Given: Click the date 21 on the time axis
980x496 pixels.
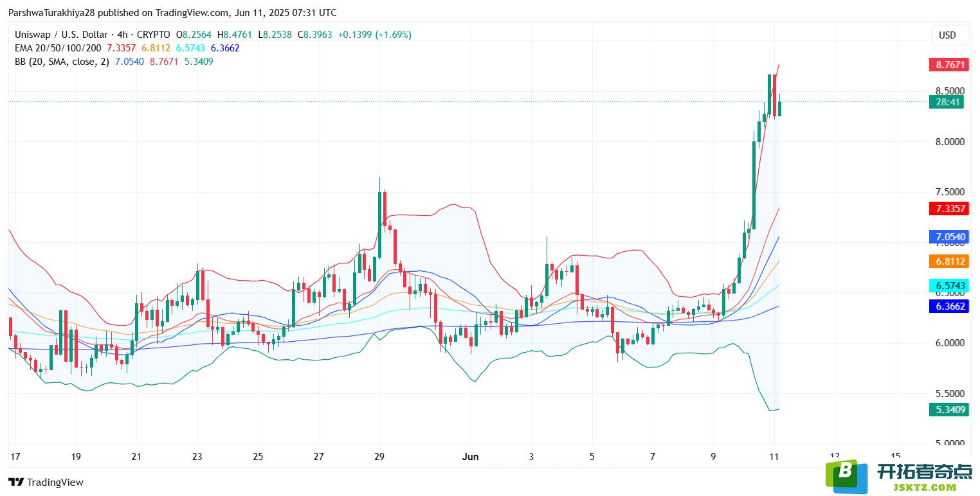Looking at the screenshot, I should (136, 457).
